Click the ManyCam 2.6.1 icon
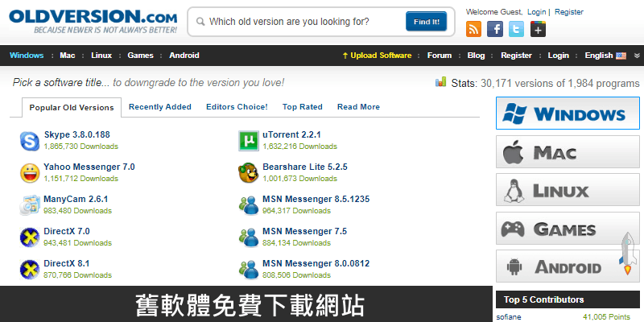644x322 pixels. pos(30,204)
